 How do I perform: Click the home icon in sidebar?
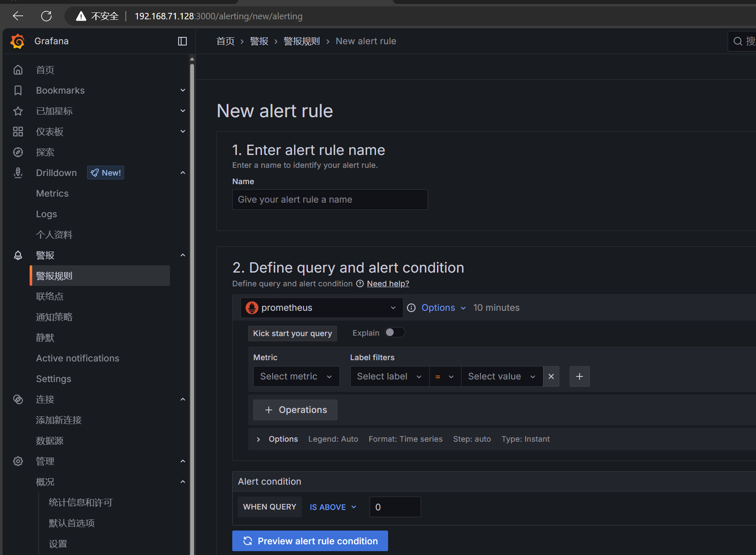18,70
